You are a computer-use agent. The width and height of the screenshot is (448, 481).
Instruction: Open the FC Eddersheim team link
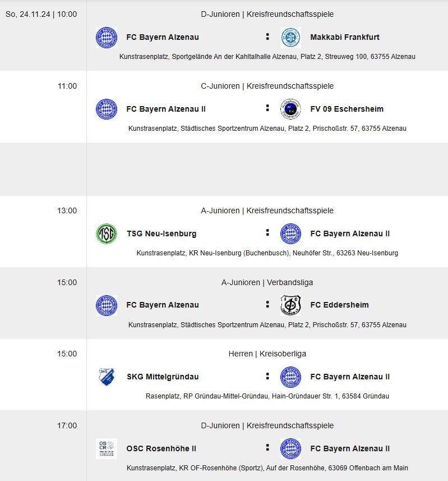[340, 305]
